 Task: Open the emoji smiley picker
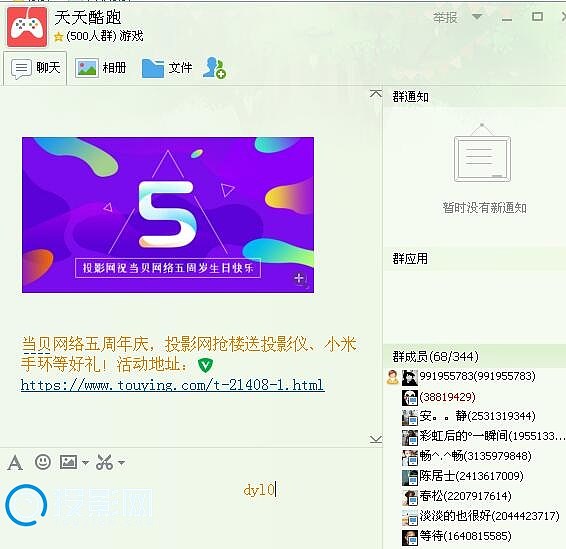tap(43, 462)
